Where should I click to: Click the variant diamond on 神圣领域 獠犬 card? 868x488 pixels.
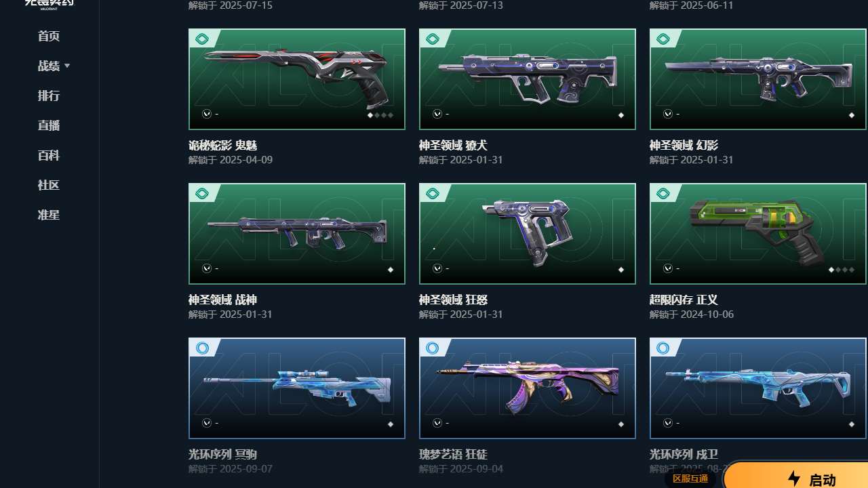click(x=621, y=115)
